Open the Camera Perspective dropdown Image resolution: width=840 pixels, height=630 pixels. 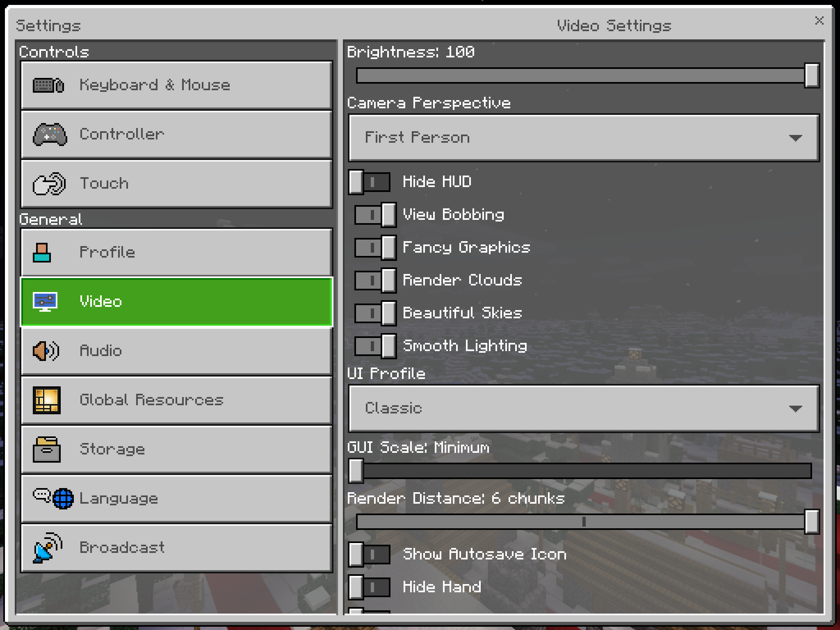click(584, 138)
